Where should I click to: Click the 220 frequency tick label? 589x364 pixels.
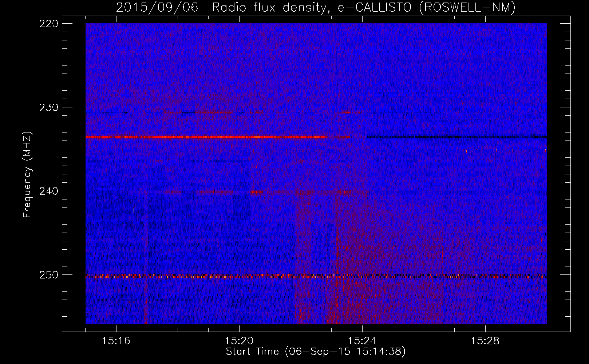(48, 24)
